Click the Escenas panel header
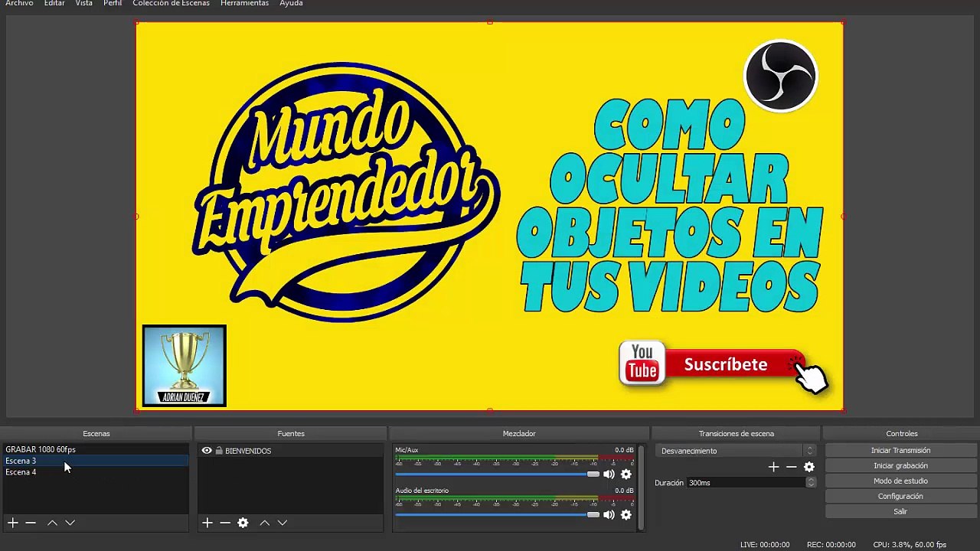The width and height of the screenshot is (980, 551). click(x=96, y=434)
